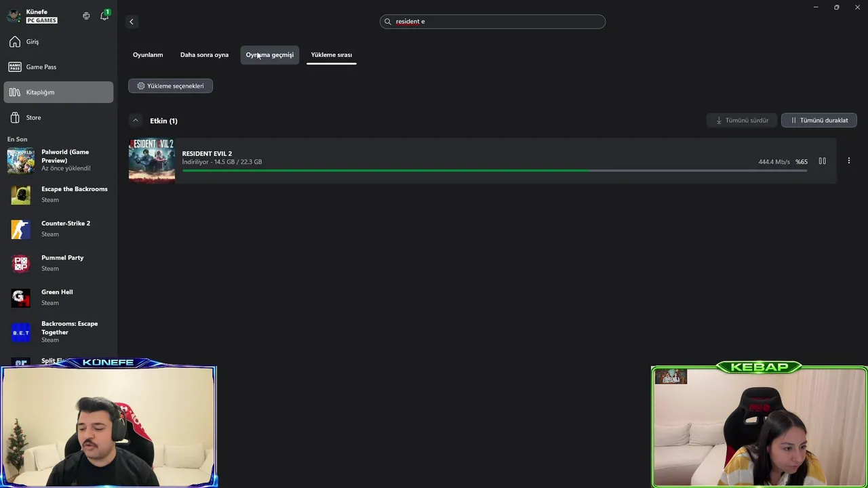Collapse the Etkin (1) section
Image resolution: width=868 pixels, height=488 pixels.
(136, 121)
